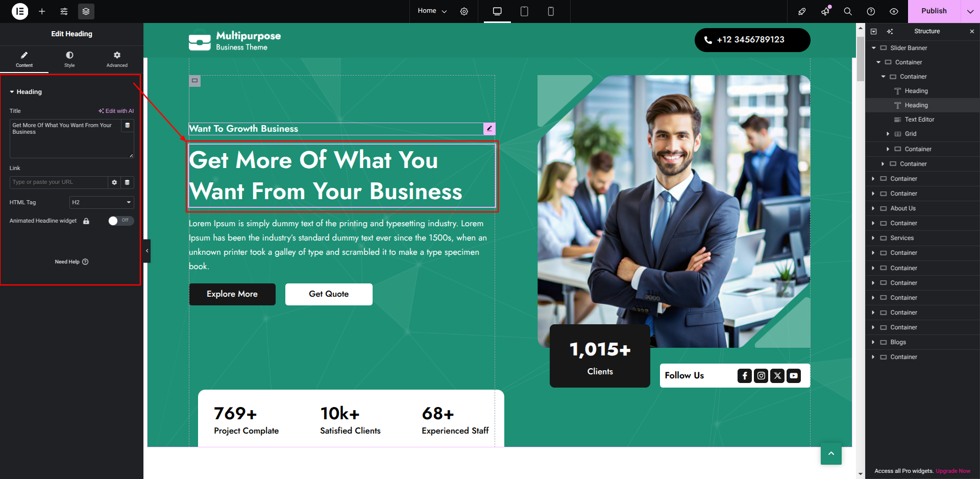
Task: Switch to tablet preview mode
Action: coord(524,11)
